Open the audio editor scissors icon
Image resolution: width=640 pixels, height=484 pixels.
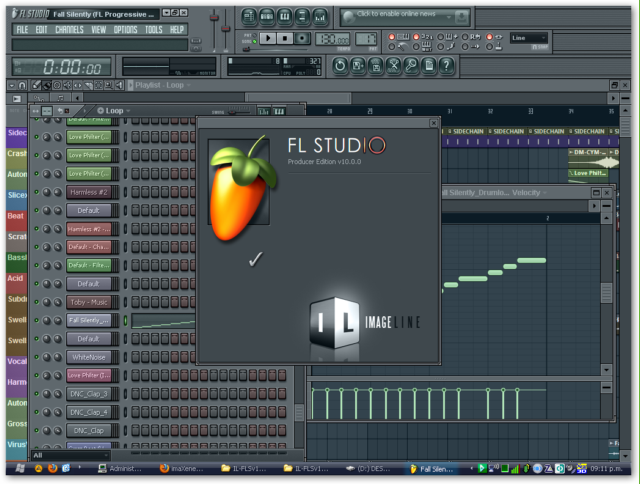coord(393,66)
